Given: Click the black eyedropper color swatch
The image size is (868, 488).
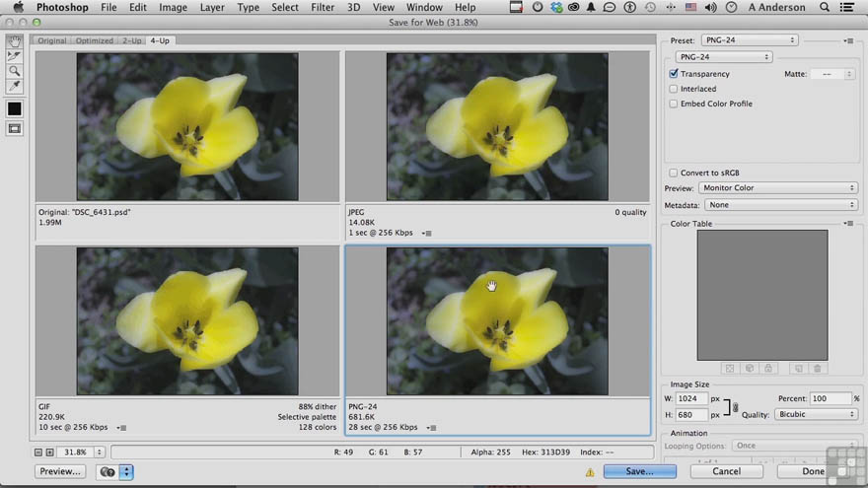Looking at the screenshot, I should pyautogui.click(x=15, y=108).
